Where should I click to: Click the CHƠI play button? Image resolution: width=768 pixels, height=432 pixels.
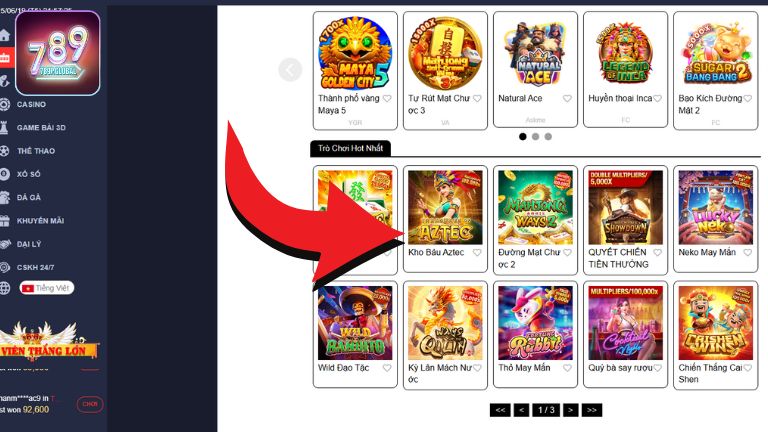click(90, 405)
